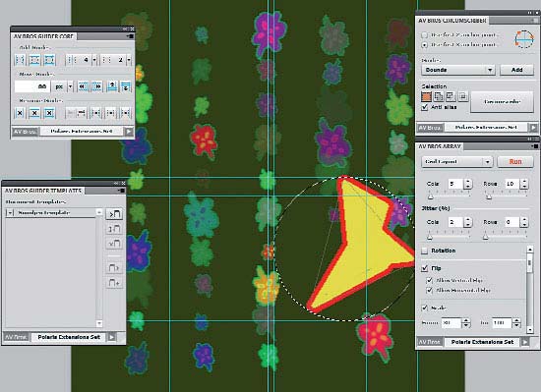Click the Add button next to Bounds
This screenshot has height=392, width=541.
(x=516, y=70)
